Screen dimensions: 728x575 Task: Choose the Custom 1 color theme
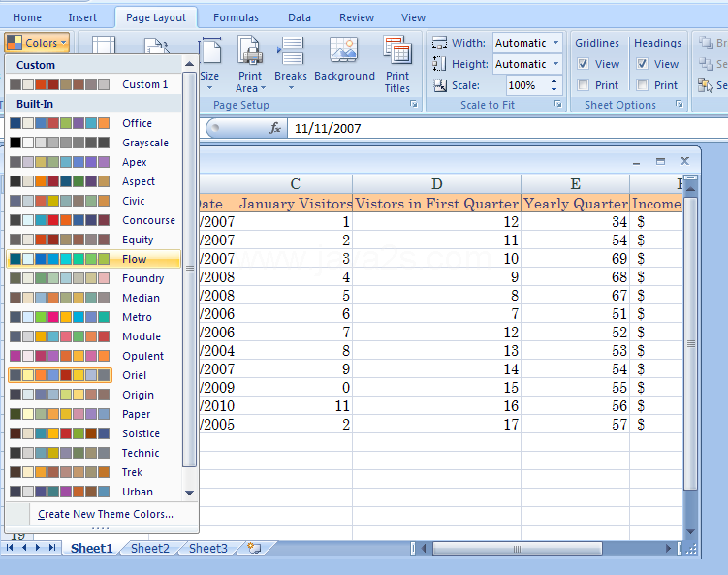point(95,84)
